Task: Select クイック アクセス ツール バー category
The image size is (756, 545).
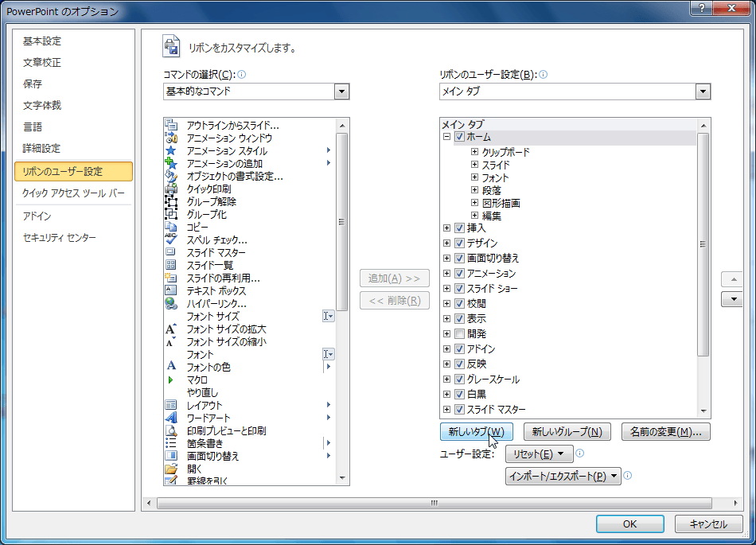Action: click(73, 193)
